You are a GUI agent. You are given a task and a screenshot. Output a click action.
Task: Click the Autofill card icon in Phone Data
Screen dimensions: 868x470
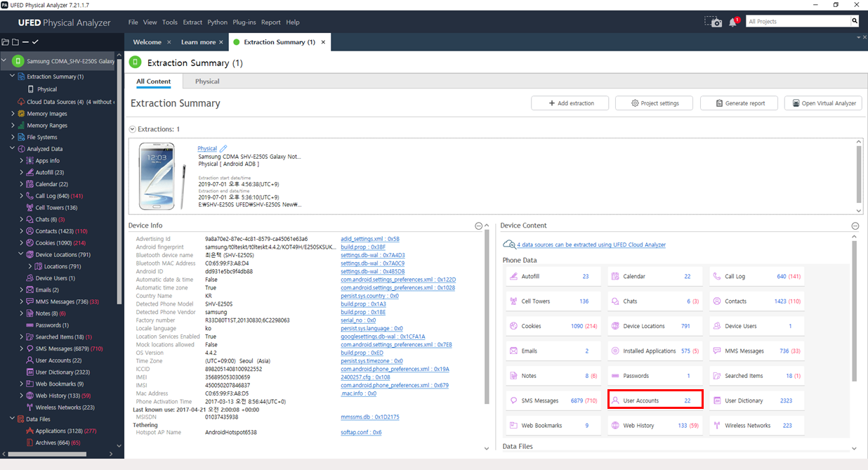(513, 277)
